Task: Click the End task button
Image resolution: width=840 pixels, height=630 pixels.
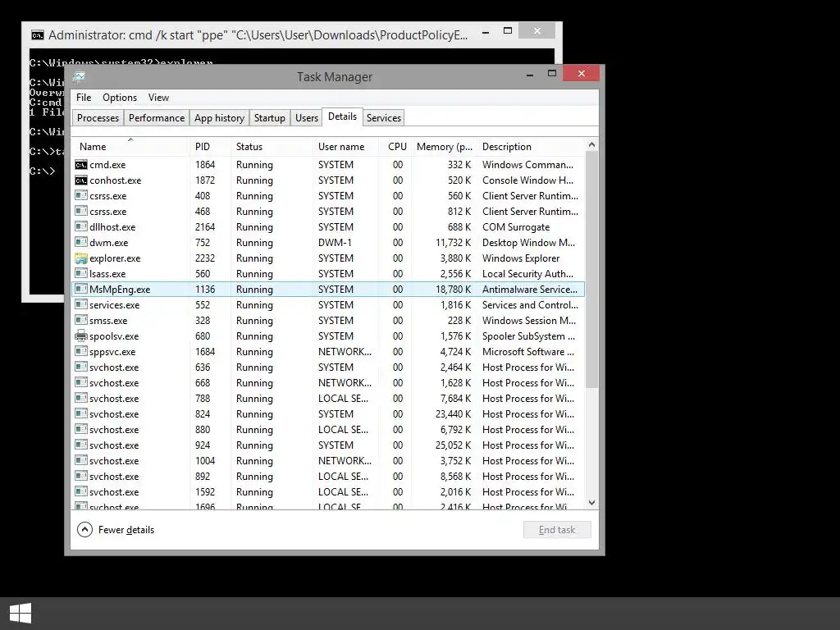Action: [557, 530]
